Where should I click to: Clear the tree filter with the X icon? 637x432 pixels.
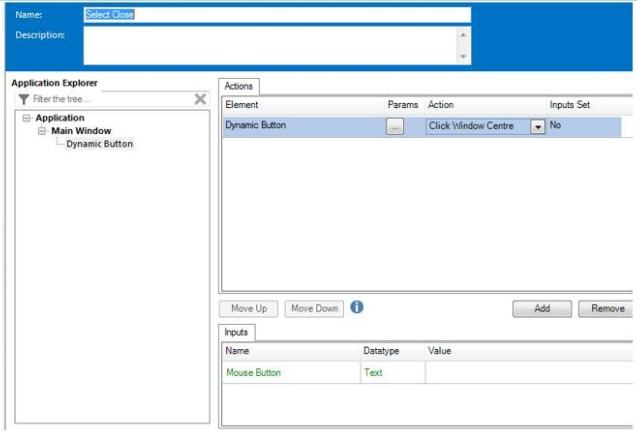200,99
